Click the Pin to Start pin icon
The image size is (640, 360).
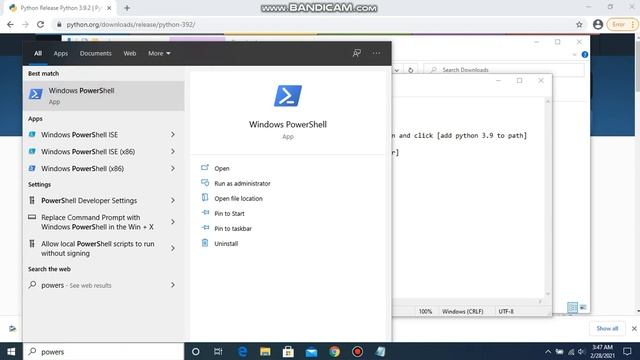click(205, 213)
